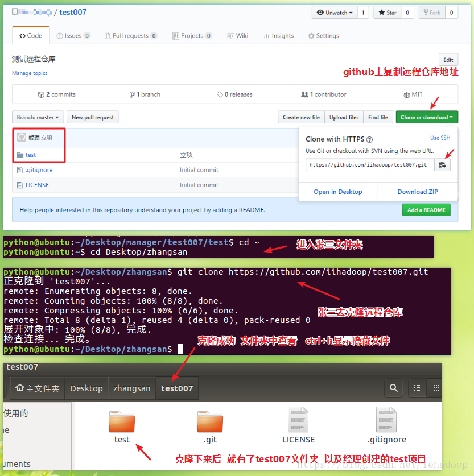Open the LICENSE file link
Image resolution: width=474 pixels, height=476 pixels.
coord(37,185)
